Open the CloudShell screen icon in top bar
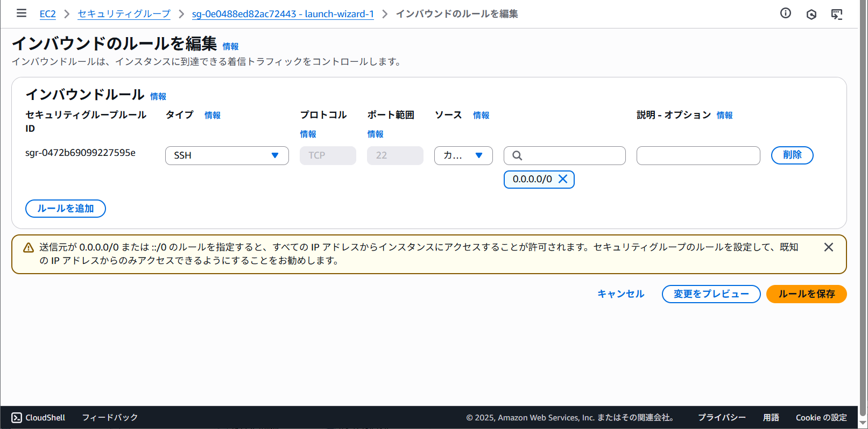 pos(836,15)
